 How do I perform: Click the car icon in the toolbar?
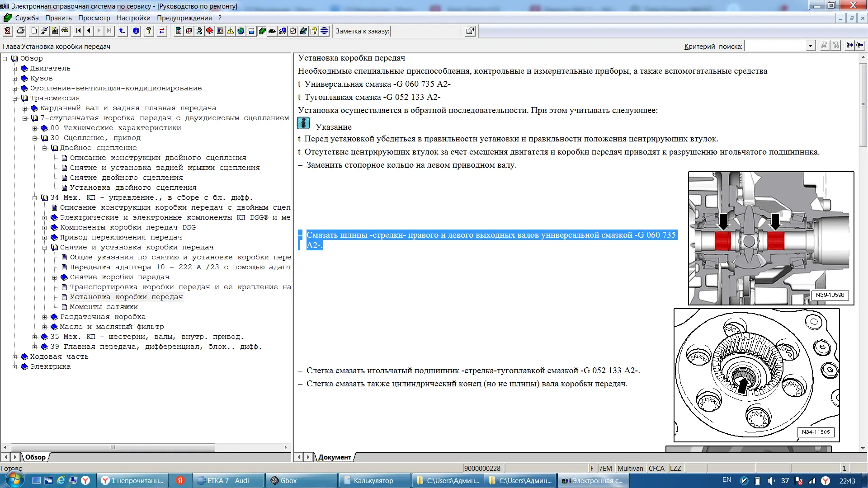[x=65, y=31]
